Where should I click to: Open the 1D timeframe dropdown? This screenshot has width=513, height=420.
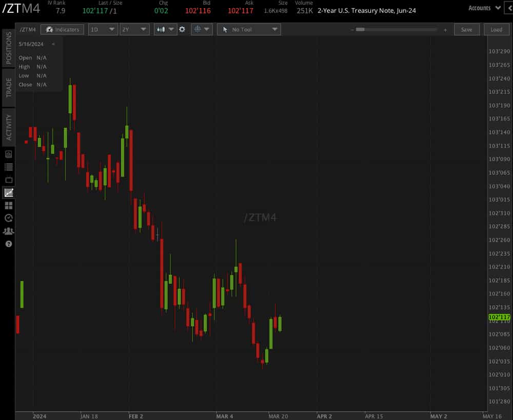pyautogui.click(x=103, y=29)
